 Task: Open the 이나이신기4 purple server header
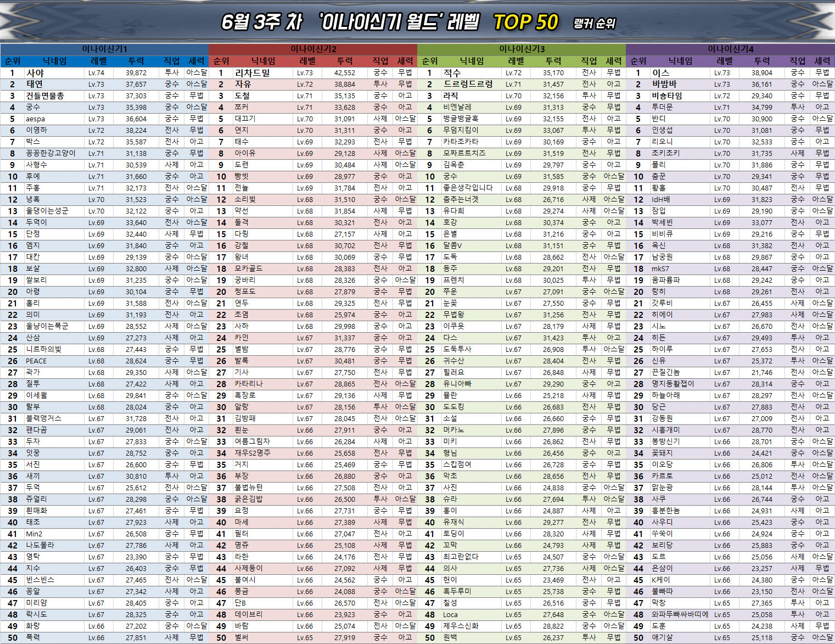pos(730,49)
